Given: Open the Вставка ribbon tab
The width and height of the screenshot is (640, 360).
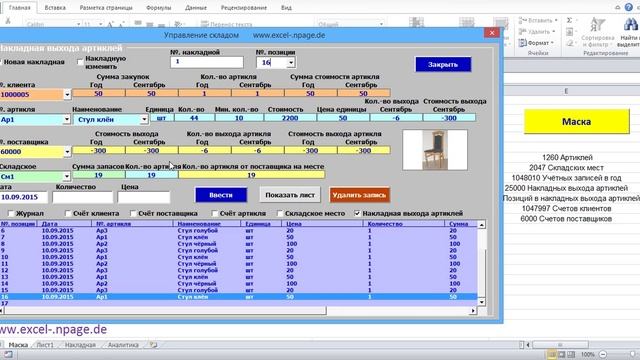Looking at the screenshot, I should pos(55,8).
